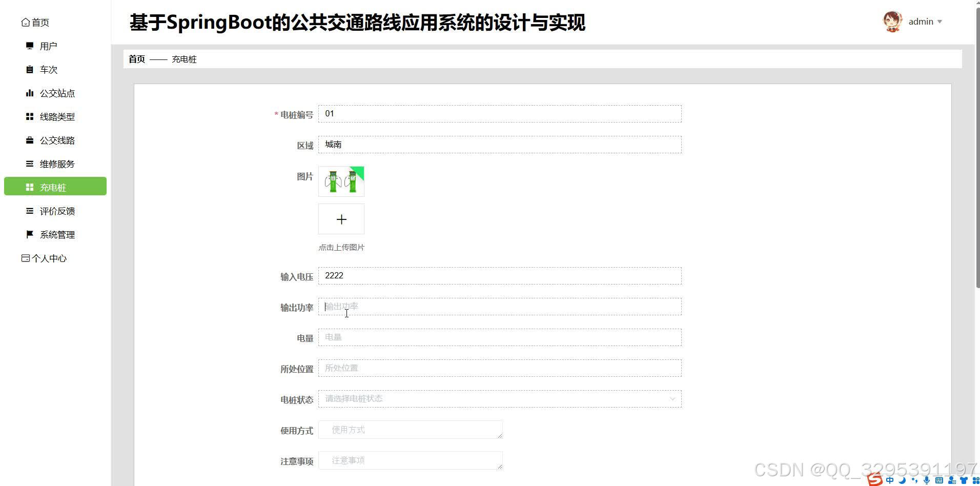Expand the Sogou input toolbar menu
This screenshot has height=486, width=980.
976,480
